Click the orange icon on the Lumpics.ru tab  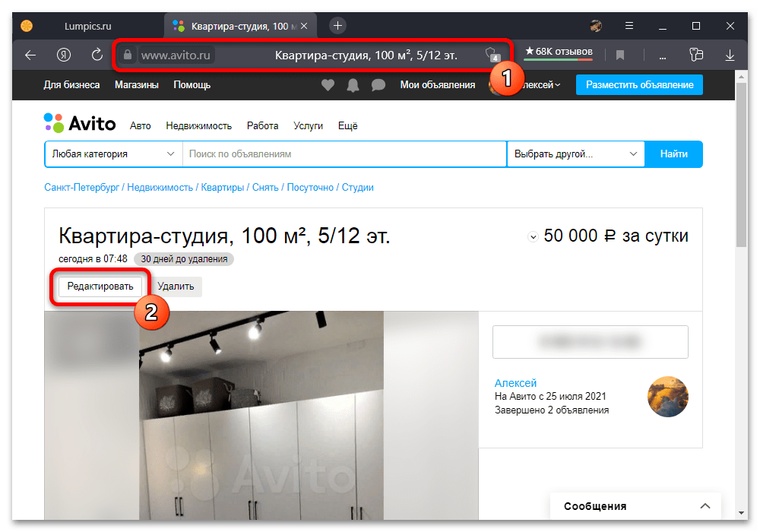[27, 26]
